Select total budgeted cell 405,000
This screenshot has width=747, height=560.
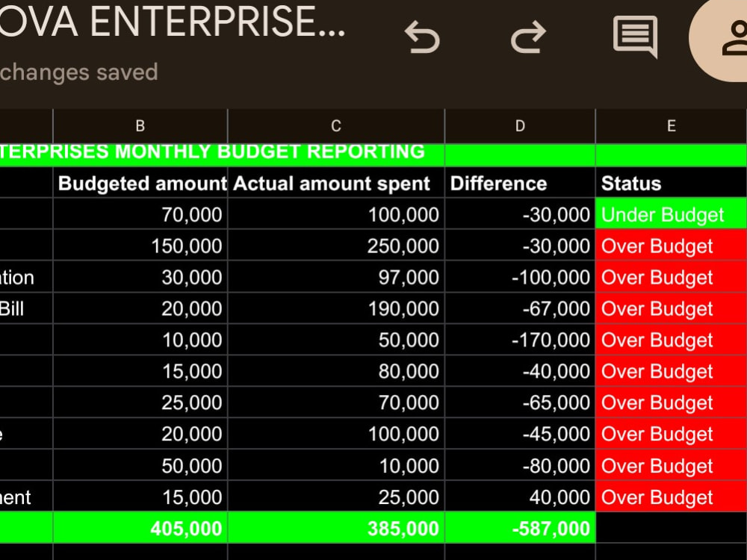point(140,528)
